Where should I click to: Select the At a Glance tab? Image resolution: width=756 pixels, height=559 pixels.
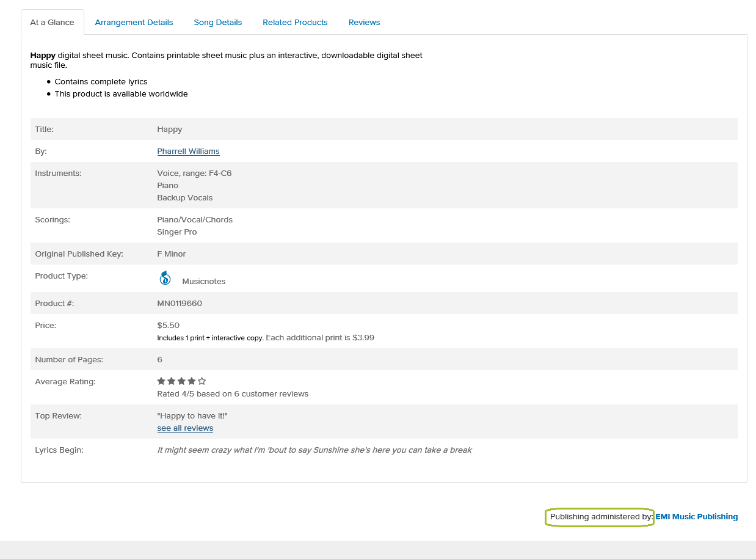(53, 23)
